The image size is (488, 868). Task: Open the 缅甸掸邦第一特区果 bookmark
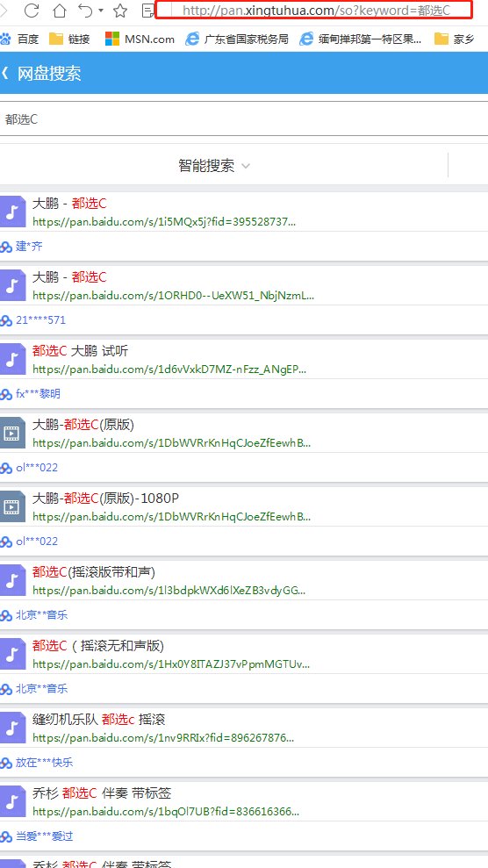coord(361,39)
